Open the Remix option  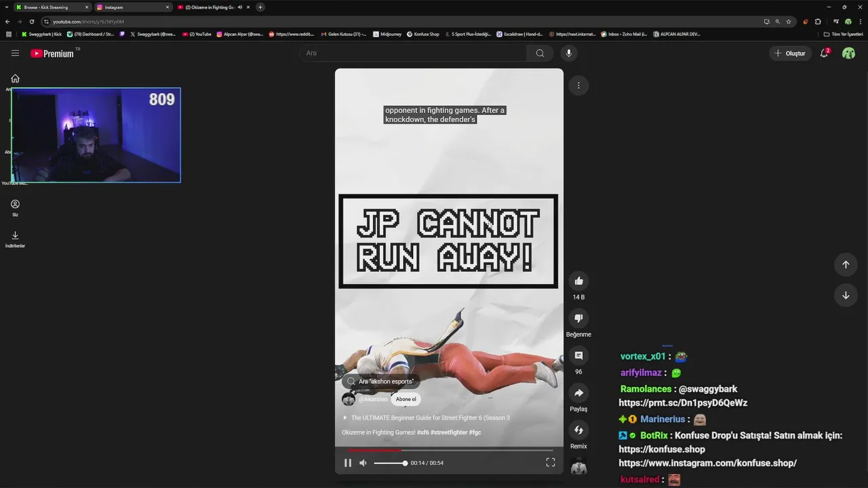coord(578,430)
